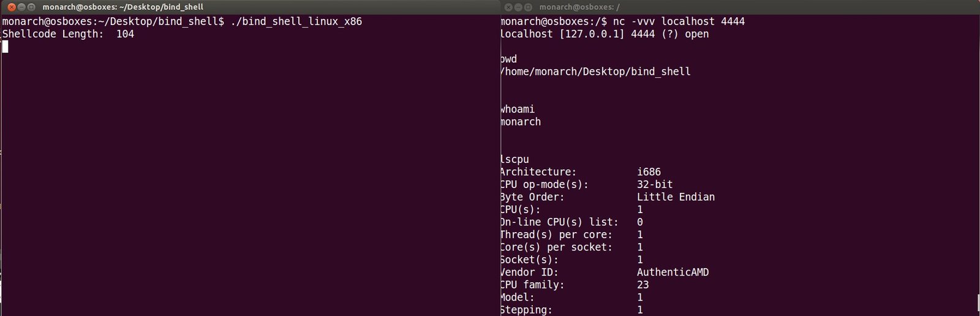Click the './bind_shell_linux_x86' command text
The image size is (980, 316).
tap(296, 21)
